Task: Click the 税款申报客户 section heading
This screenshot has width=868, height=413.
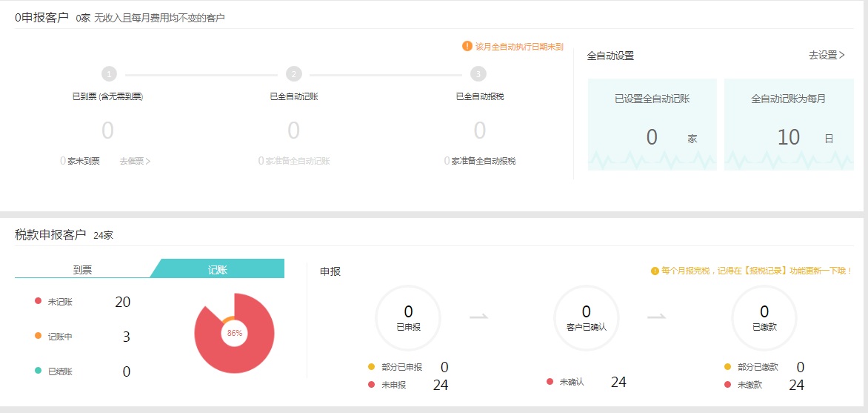Action: (50, 235)
